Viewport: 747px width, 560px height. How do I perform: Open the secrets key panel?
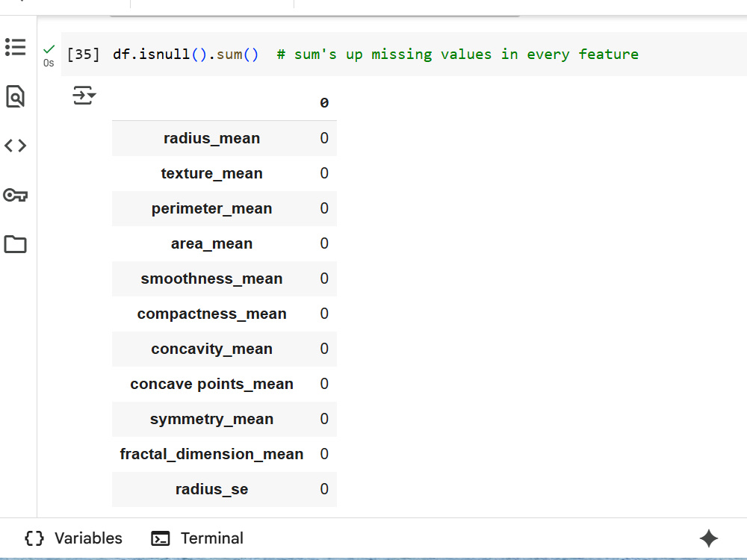click(x=15, y=195)
